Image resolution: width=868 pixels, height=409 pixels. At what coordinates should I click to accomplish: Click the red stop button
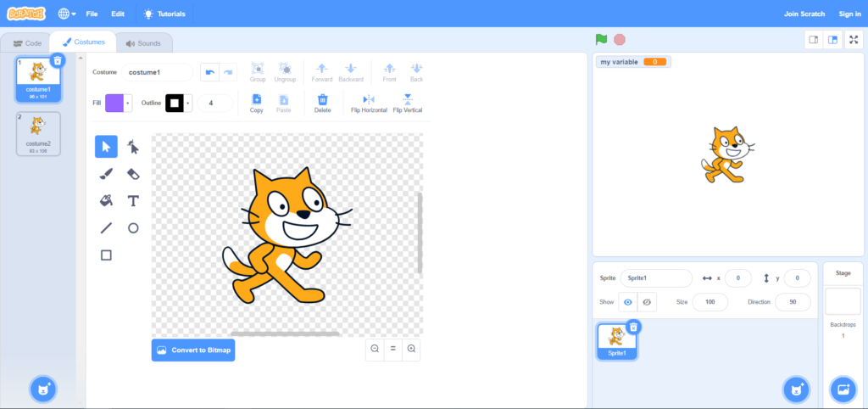pos(620,39)
